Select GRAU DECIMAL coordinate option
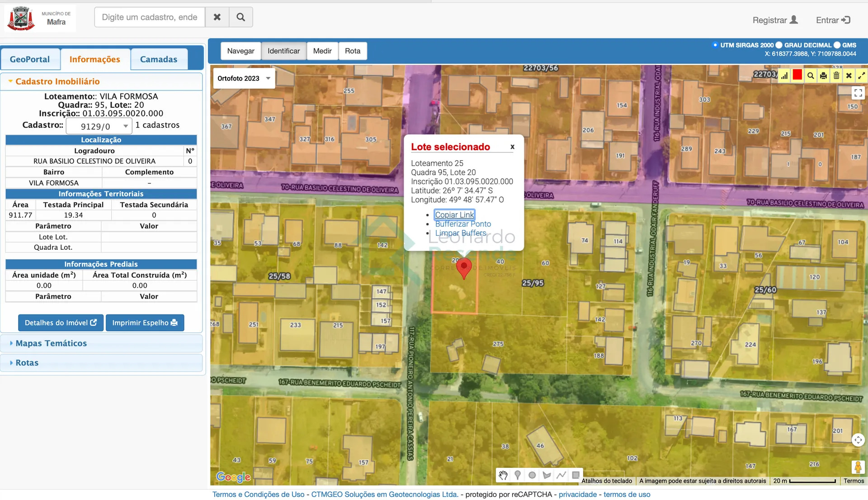 pyautogui.click(x=778, y=45)
